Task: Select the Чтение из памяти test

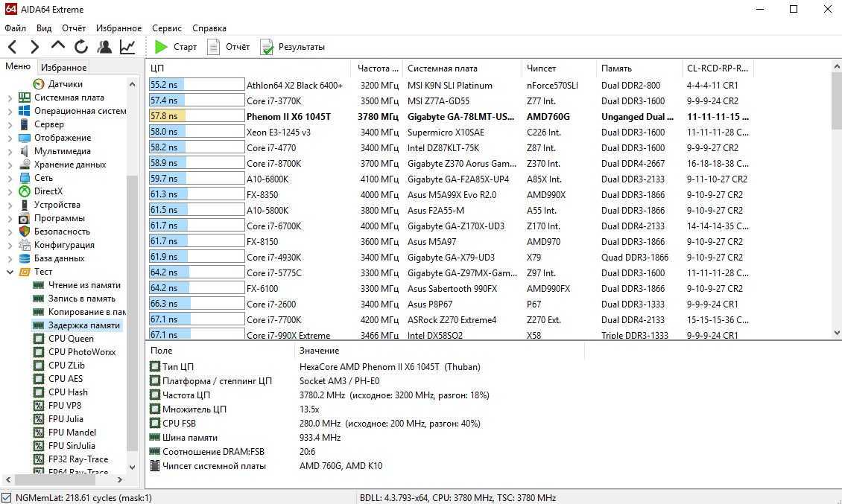Action: (x=84, y=285)
